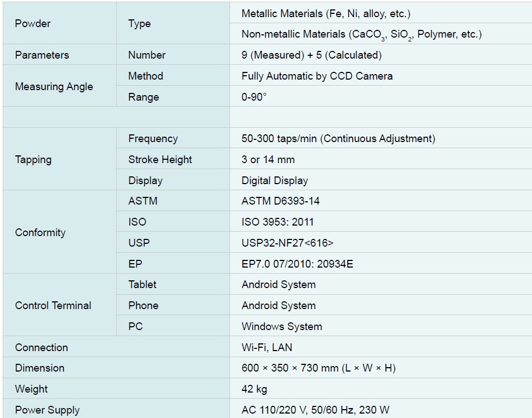Screen dimensions: 532x418
Task: Click the Powder row label
Action: click(33, 23)
